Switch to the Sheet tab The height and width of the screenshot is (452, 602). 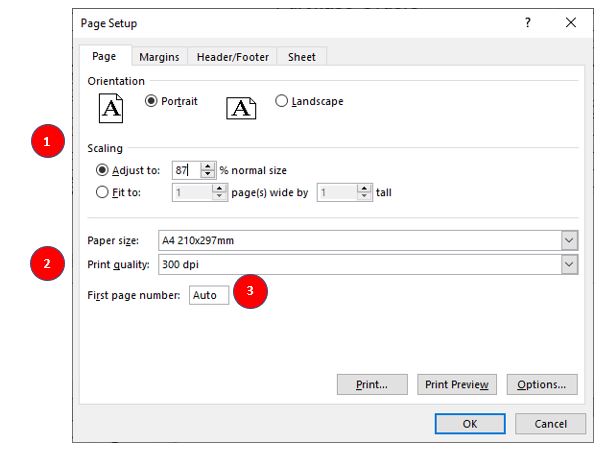(x=302, y=57)
